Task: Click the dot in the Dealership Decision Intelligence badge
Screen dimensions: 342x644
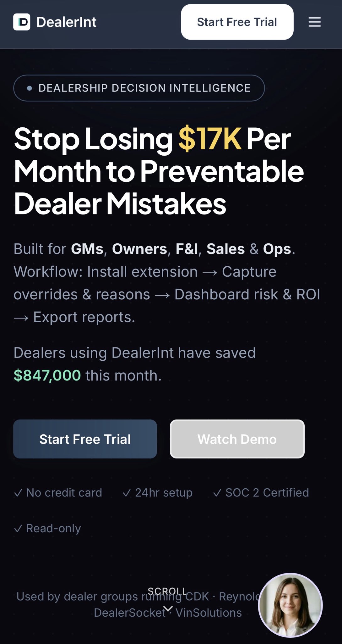Action: [x=30, y=88]
